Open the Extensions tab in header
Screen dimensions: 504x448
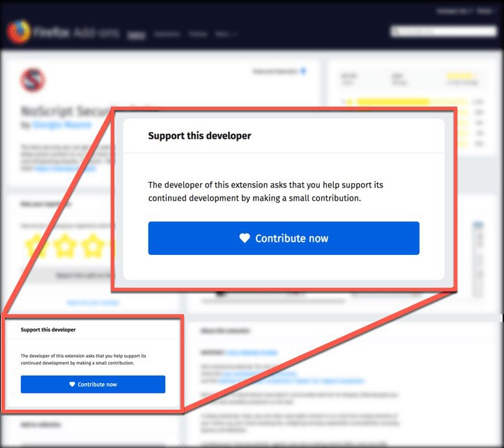click(x=167, y=33)
